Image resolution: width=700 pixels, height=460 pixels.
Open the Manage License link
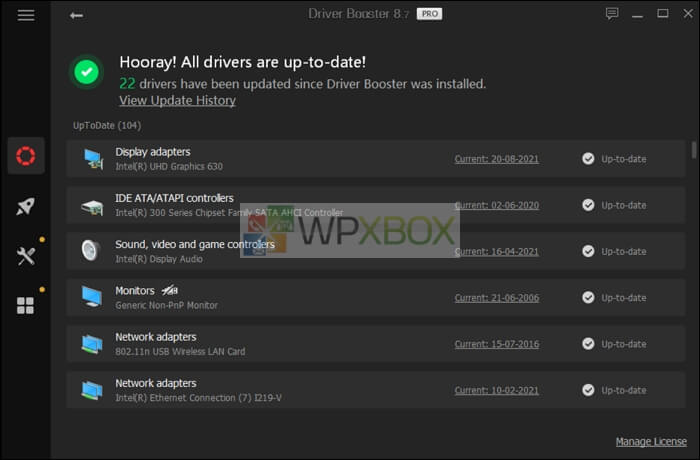pos(651,442)
